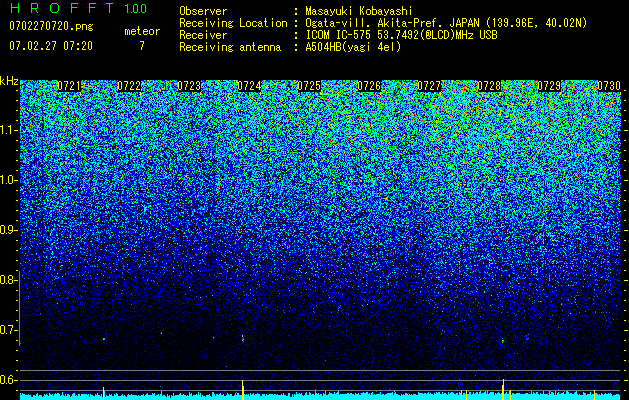Select the observer name Masayuki Kobayashi
629x400 pixels.
pyautogui.click(x=359, y=11)
